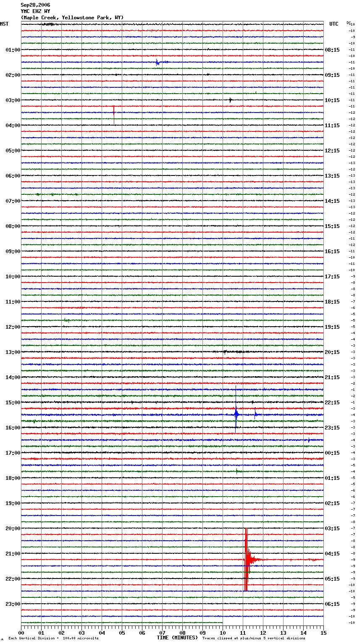Click the small blue event on the 01:30 trace

158,63
